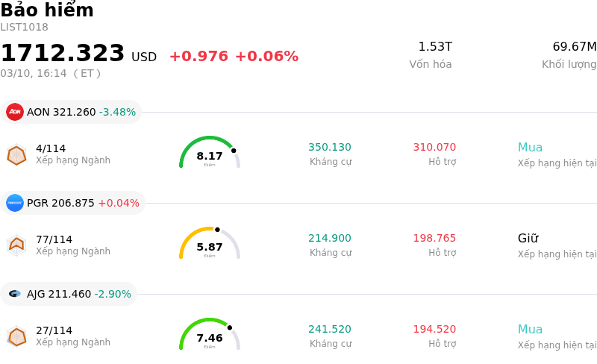597x364 pixels.
Task: Click PGR's 5.87 score gauge
Action: click(x=210, y=244)
